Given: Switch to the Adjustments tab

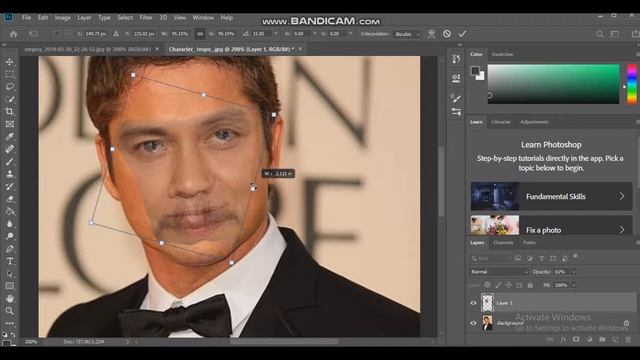Looking at the screenshot, I should click(x=534, y=122).
